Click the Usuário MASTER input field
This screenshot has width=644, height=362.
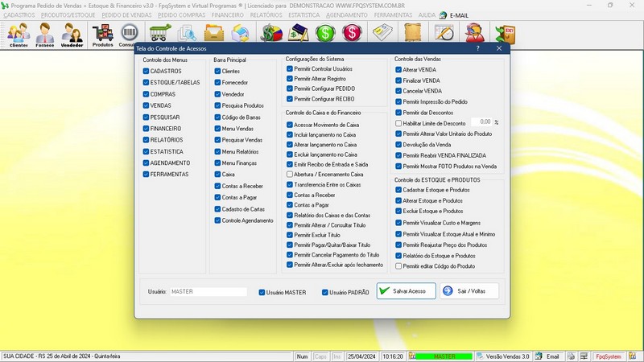coord(208,292)
